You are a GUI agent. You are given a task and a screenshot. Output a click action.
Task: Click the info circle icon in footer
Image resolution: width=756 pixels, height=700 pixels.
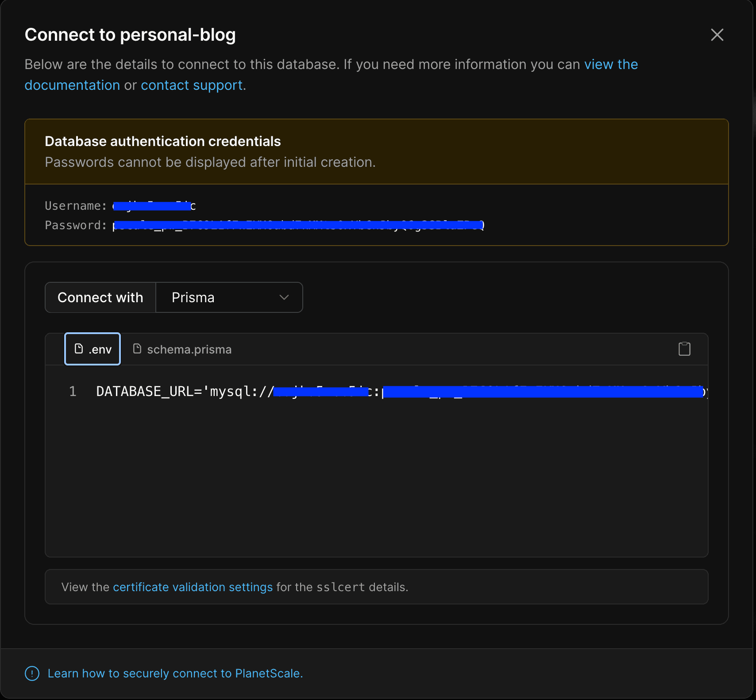click(x=32, y=673)
